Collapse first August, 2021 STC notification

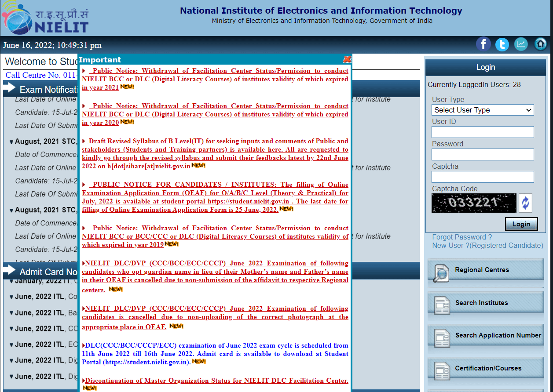(x=11, y=142)
